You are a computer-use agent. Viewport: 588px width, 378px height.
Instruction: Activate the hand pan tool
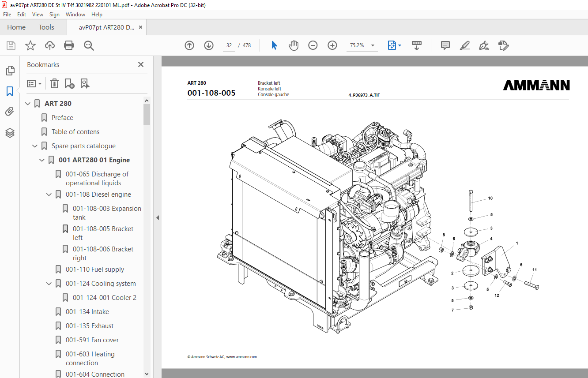294,45
